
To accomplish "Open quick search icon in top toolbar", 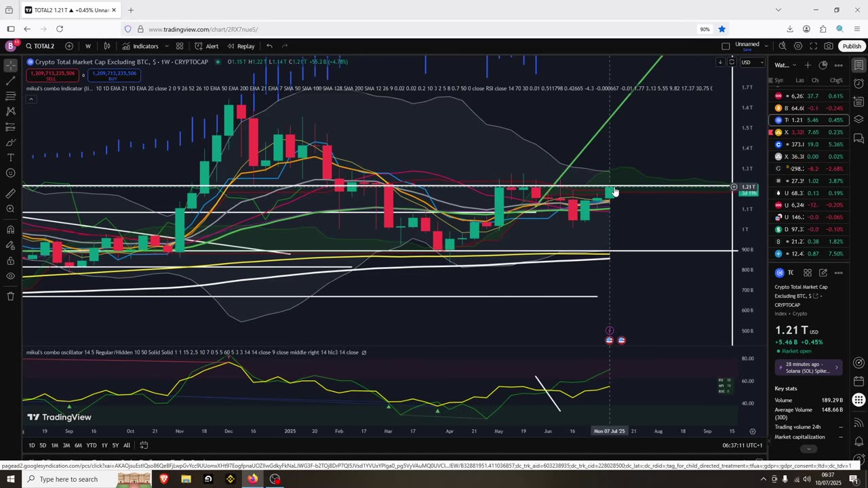I will click(783, 46).
